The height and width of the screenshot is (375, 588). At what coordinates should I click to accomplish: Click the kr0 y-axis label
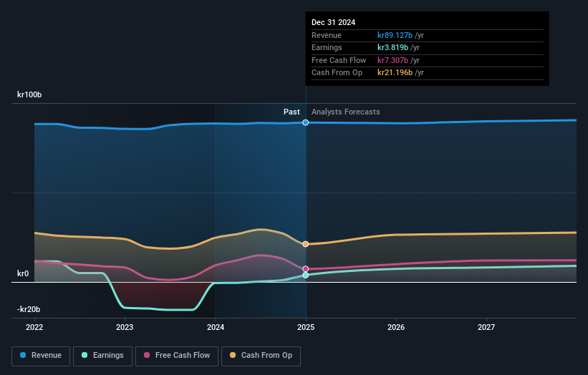(x=23, y=273)
